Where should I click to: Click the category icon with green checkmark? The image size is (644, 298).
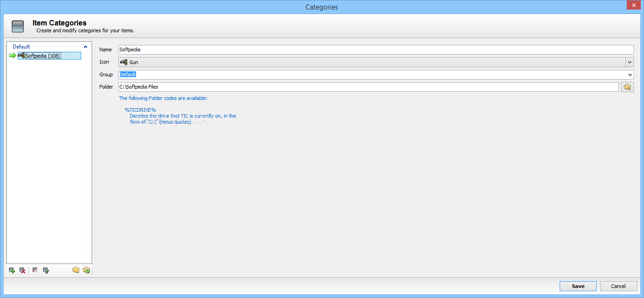coord(46,270)
